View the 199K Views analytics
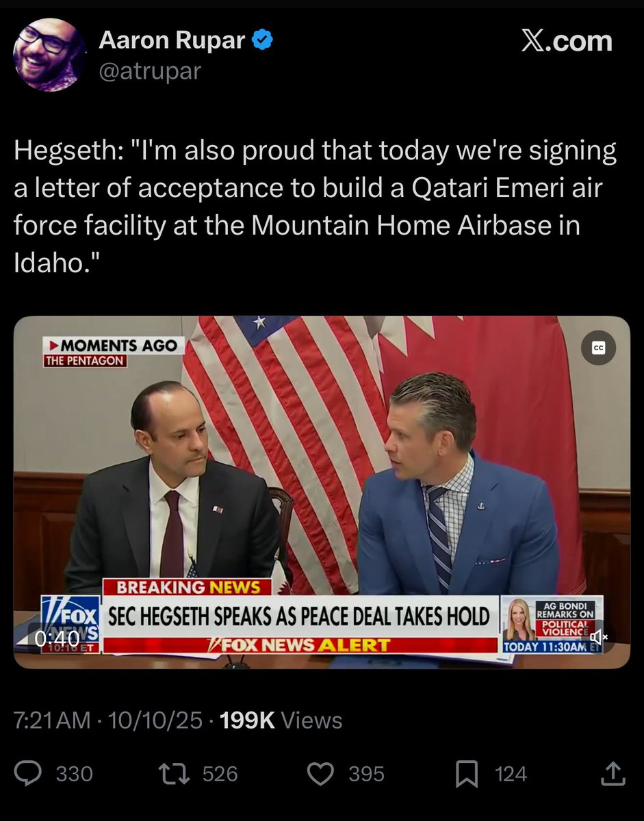Viewport: 644px width, 821px height. point(281,720)
